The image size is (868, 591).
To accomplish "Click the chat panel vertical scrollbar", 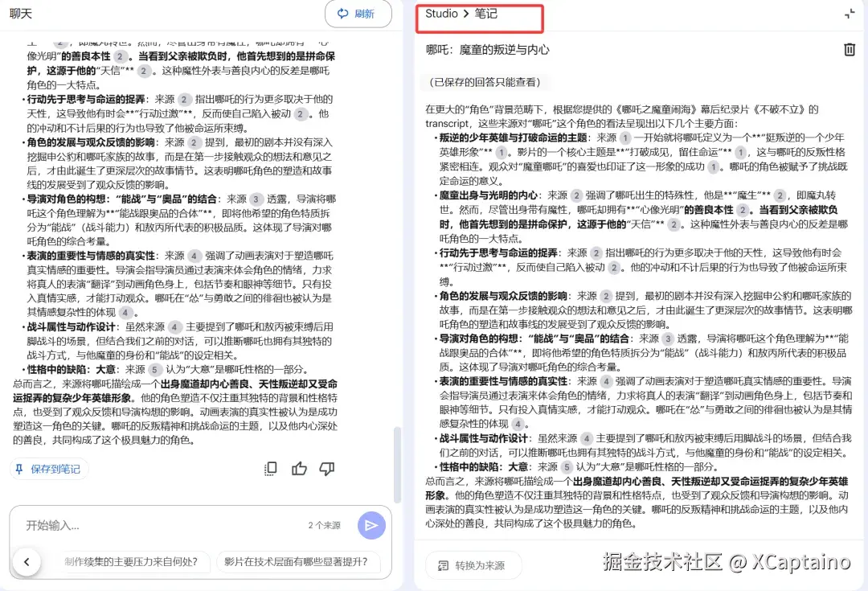I will (x=396, y=464).
